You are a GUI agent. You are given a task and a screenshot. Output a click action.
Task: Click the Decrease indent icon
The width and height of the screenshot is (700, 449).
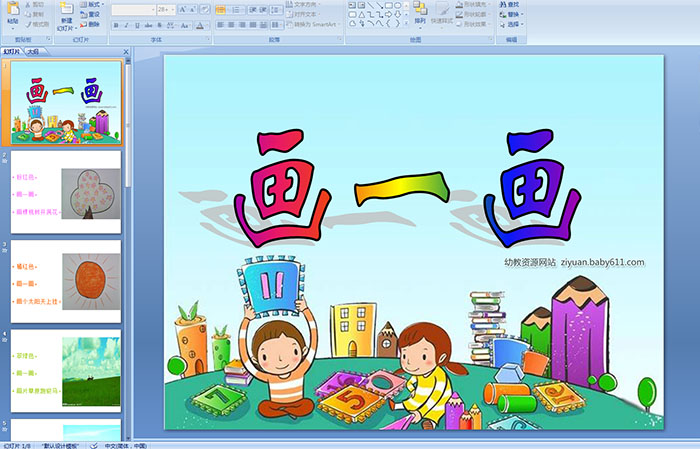click(x=253, y=10)
